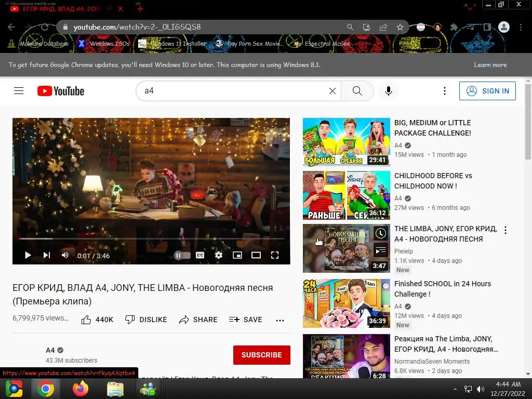Clear the search box with X icon
This screenshot has width=532, height=399.
click(332, 91)
